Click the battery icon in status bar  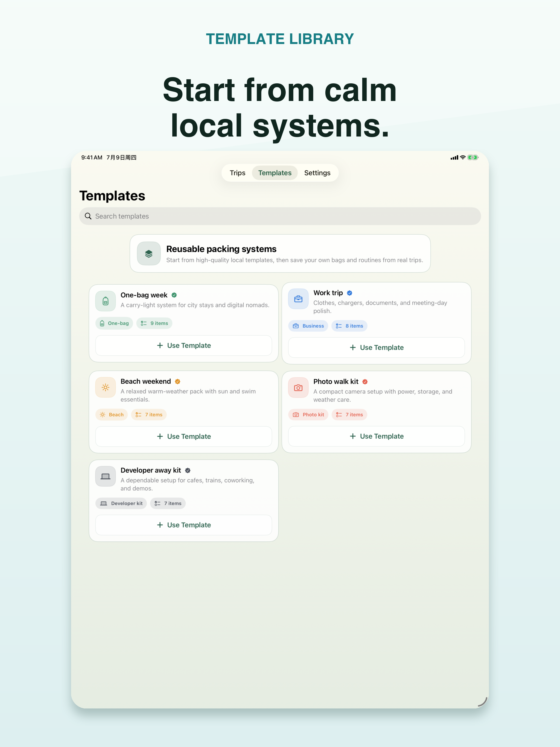473,157
